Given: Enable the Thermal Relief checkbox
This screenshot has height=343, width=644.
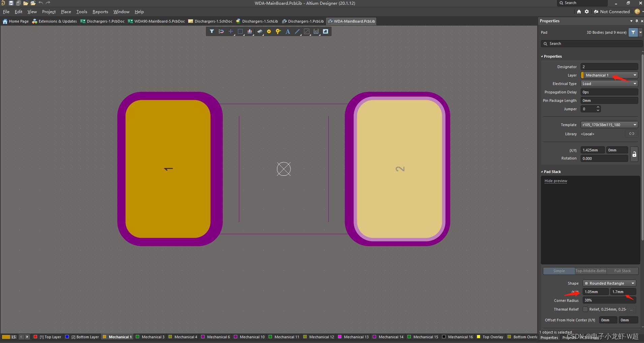Looking at the screenshot, I should [x=585, y=309].
